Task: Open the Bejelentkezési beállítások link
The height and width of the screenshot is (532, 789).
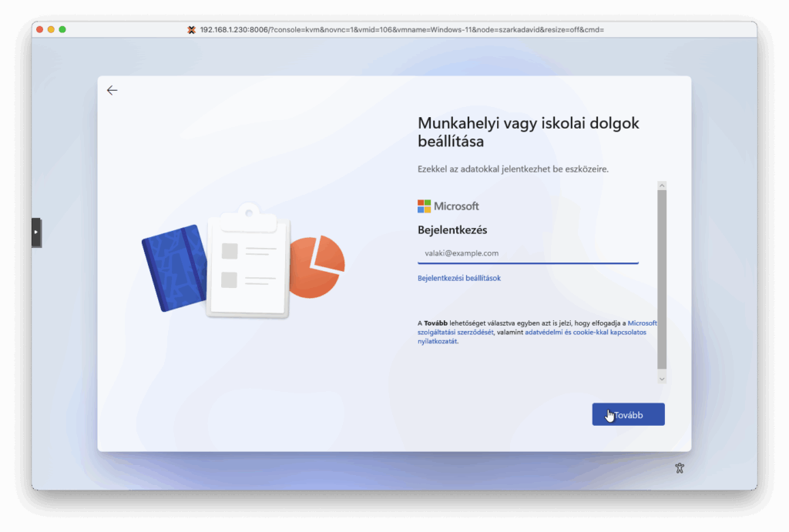Action: (459, 278)
